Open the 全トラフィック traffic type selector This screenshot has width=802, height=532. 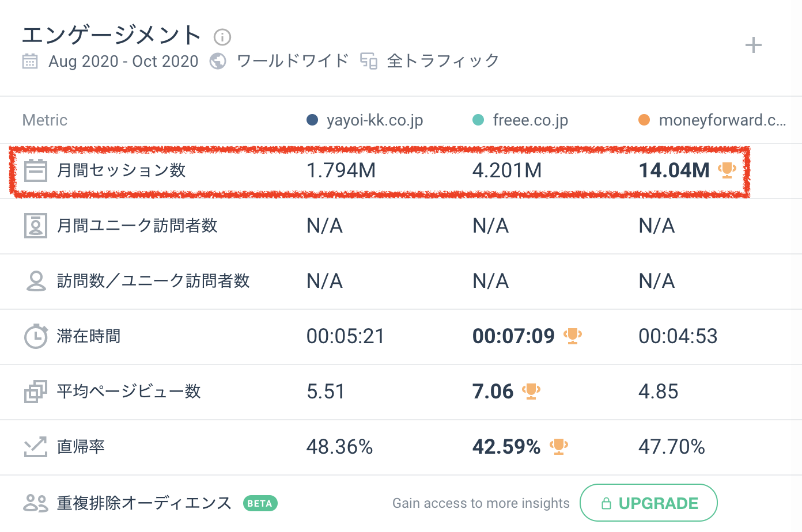[x=442, y=61]
